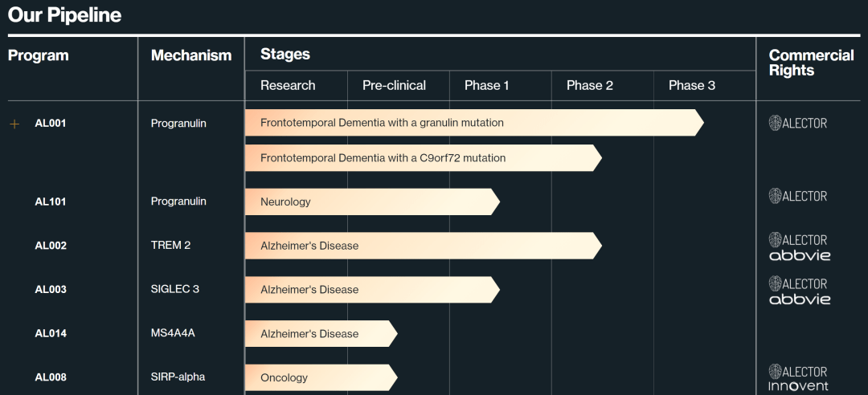Image resolution: width=868 pixels, height=395 pixels.
Task: Click the AbbVie logo in AL003 row
Action: (799, 299)
